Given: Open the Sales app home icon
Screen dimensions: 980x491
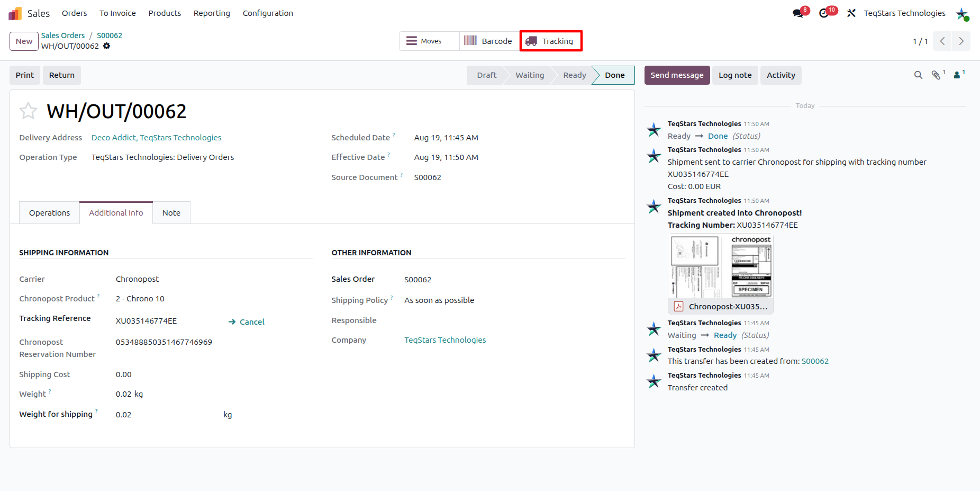Looking at the screenshot, I should tap(15, 13).
